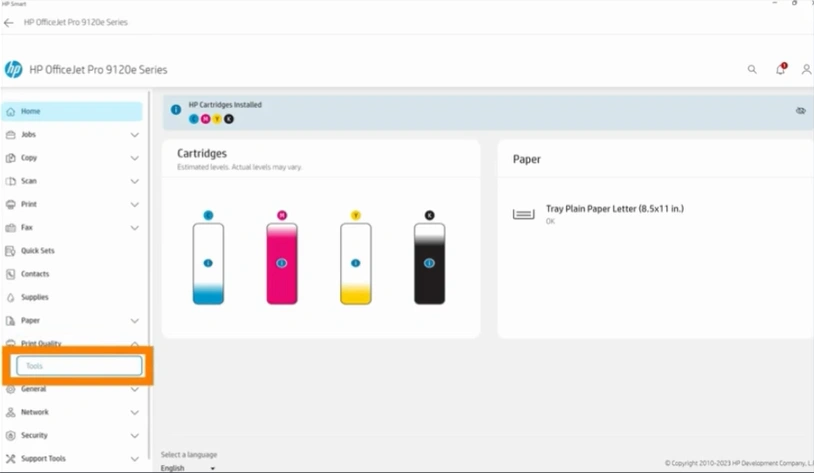Click the yellow cartridge level gauge
This screenshot has height=473, width=814.
pyautogui.click(x=355, y=263)
